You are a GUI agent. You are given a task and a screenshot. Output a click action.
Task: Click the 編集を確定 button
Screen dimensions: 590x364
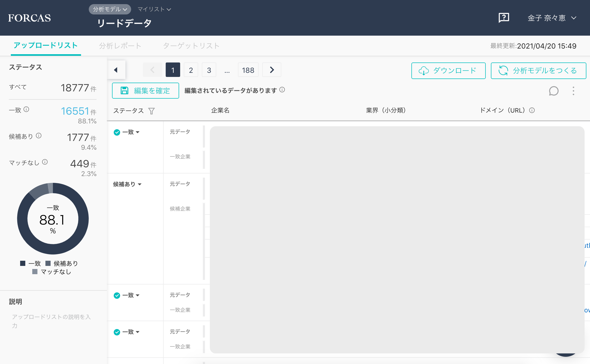pyautogui.click(x=146, y=91)
